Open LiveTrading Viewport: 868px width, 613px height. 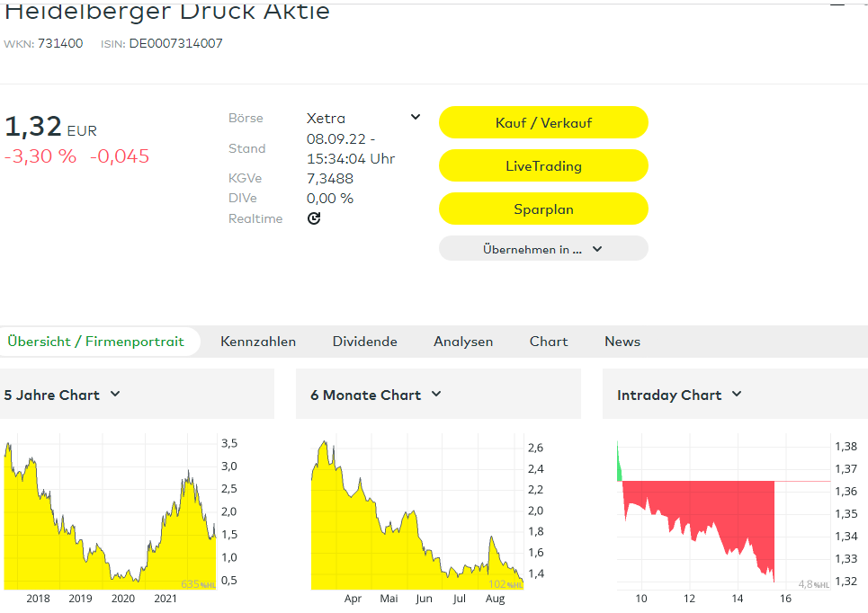tap(543, 166)
